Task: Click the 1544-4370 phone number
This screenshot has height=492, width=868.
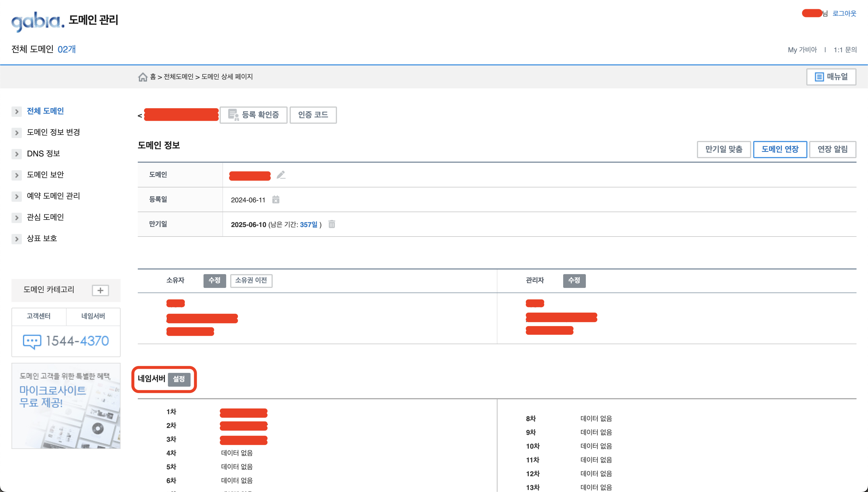Action: click(77, 341)
